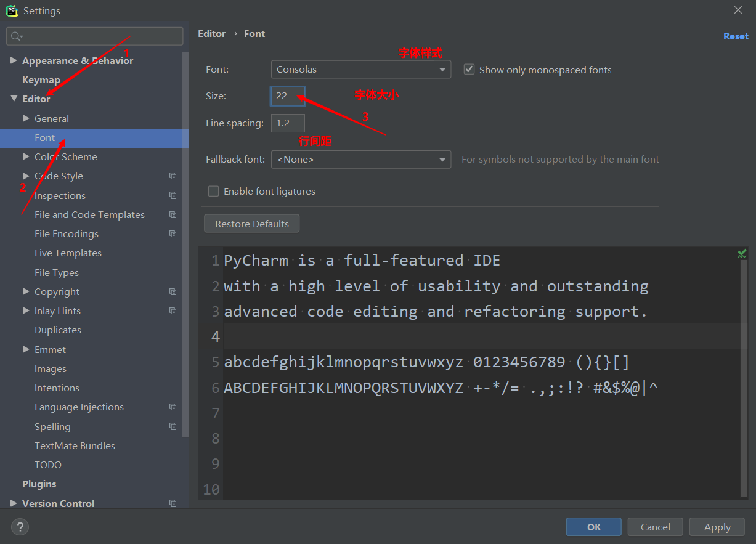Click the Line spacing input field

(288, 123)
